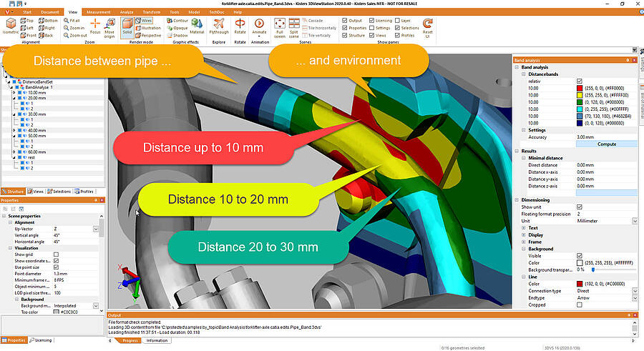The height and width of the screenshot is (351, 644).
Task: Enable the Show grid checkbox
Action: [57, 254]
